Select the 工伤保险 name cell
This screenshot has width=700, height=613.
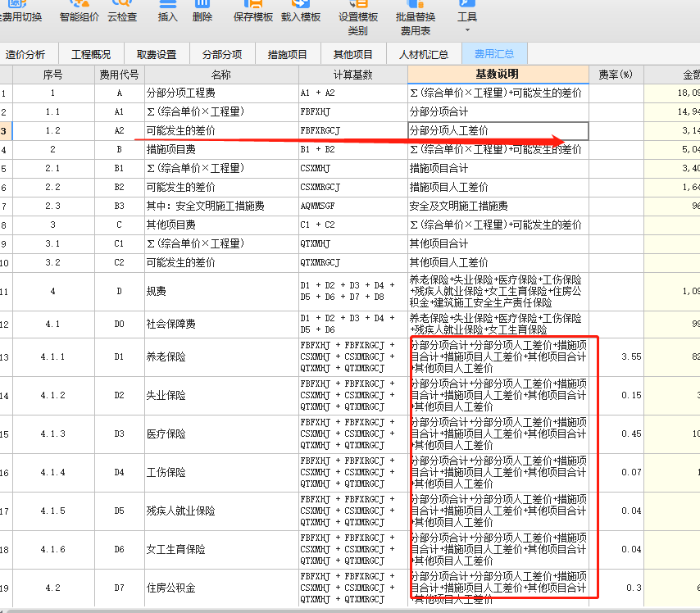(x=221, y=472)
